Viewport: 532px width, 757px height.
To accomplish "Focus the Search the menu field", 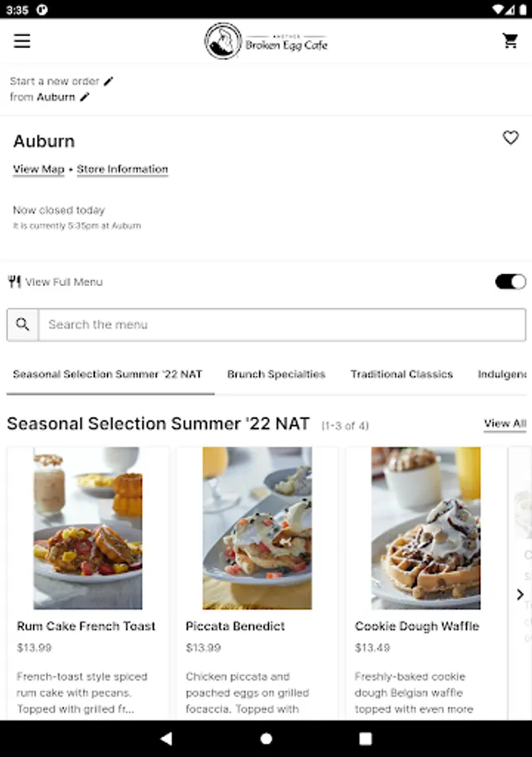I will coord(282,325).
